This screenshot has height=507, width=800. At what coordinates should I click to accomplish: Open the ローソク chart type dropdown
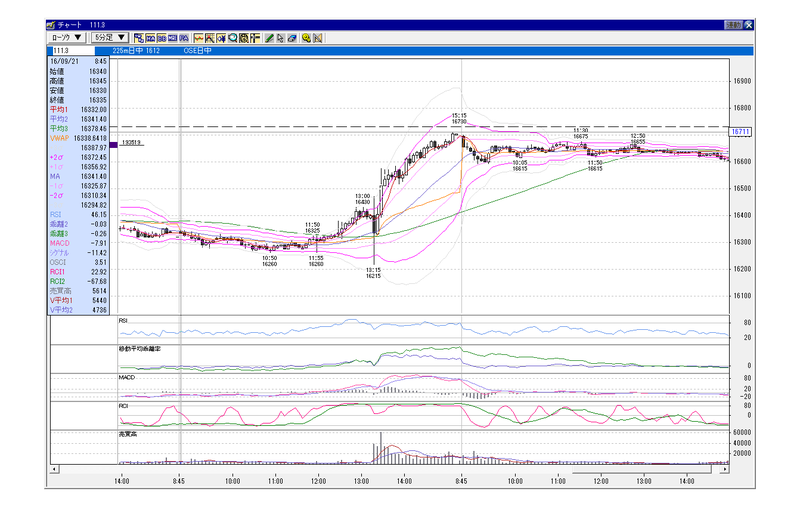tap(66, 37)
